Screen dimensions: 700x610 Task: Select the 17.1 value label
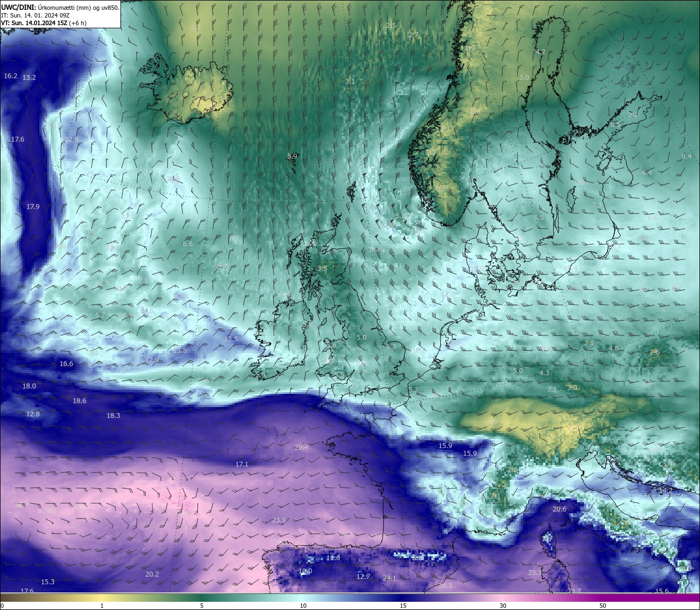242,464
